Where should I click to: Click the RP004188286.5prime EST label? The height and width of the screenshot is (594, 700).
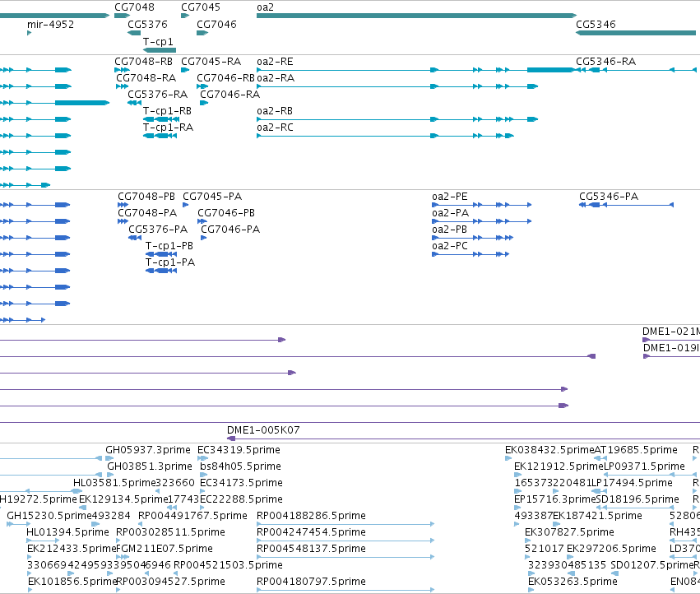pyautogui.click(x=311, y=516)
